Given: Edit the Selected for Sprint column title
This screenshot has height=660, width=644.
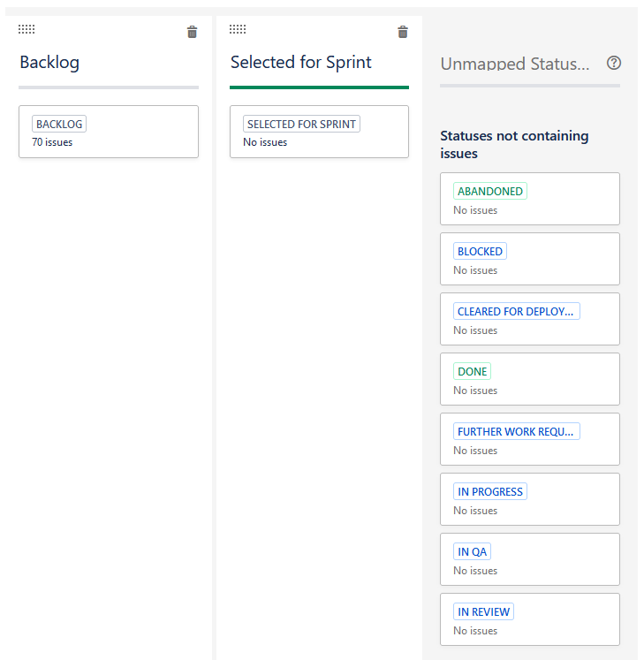Looking at the screenshot, I should pos(301,63).
